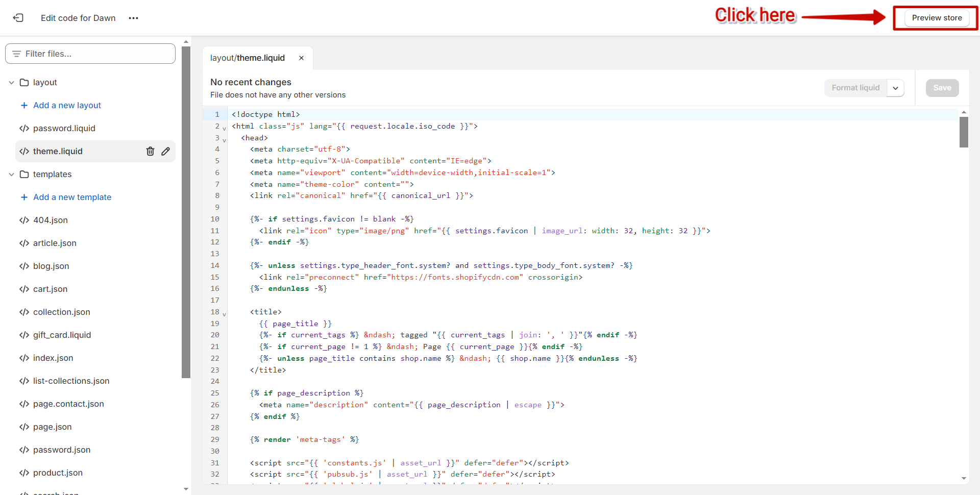This screenshot has width=980, height=495.
Task: Click the code icon next to blog.json
Action: point(24,266)
